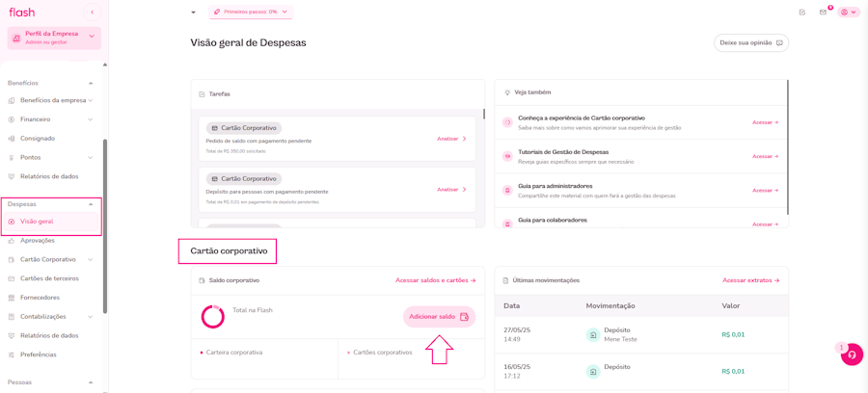Click the icon beside Tutoriais de Gestão de Despesas
This screenshot has width=868, height=393.
click(x=506, y=156)
